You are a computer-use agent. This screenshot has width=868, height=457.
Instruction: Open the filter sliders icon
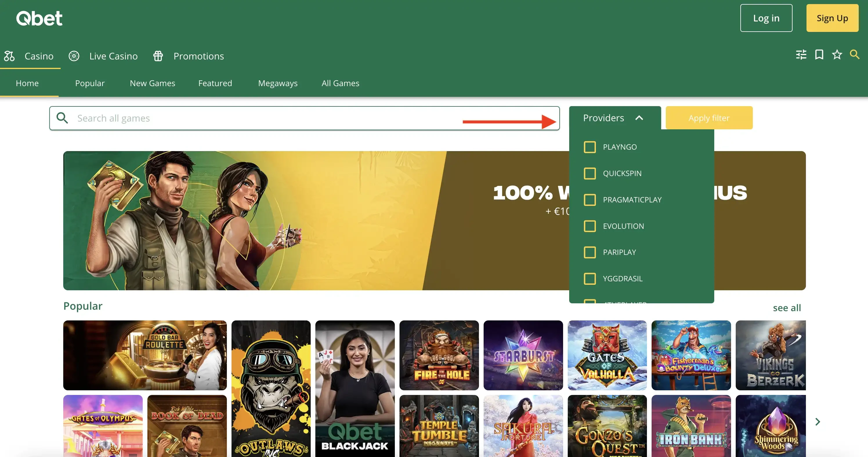801,55
